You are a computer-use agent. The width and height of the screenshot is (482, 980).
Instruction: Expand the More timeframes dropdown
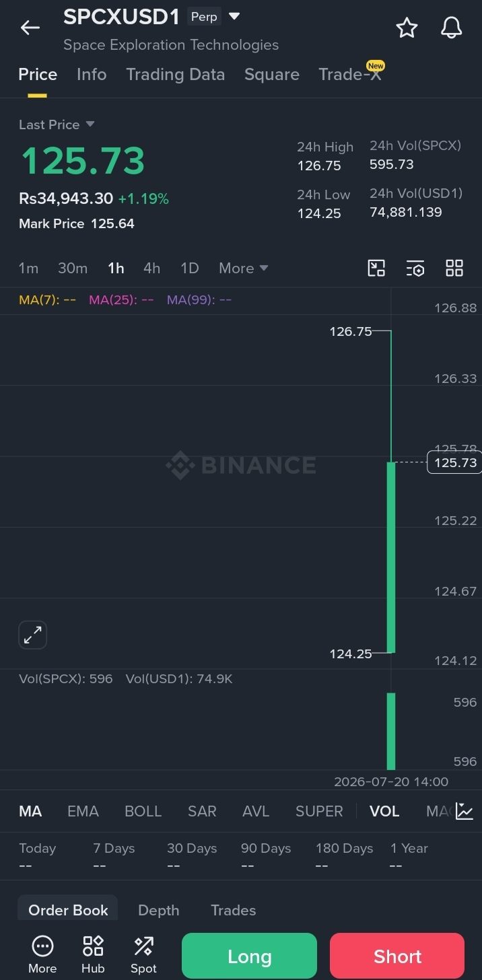[x=243, y=268]
